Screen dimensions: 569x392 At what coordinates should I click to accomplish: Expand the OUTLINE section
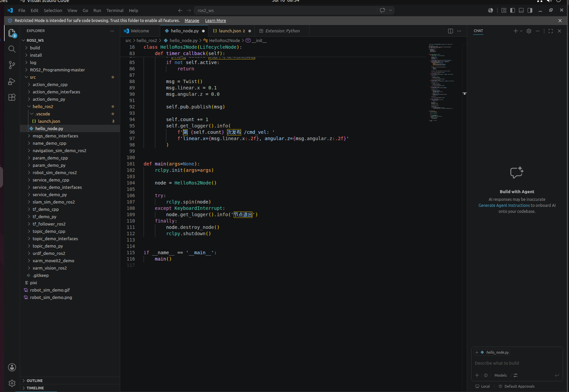pyautogui.click(x=70, y=381)
